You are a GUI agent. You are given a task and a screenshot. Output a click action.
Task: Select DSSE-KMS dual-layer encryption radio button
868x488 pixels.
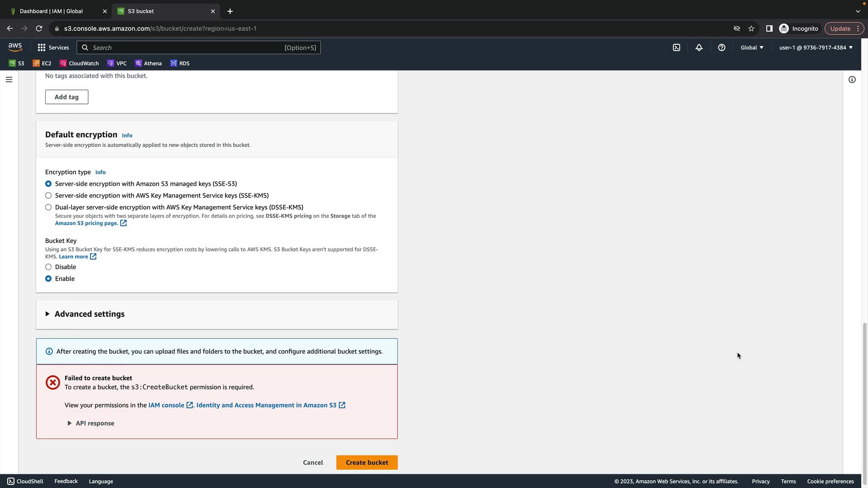[x=48, y=207]
